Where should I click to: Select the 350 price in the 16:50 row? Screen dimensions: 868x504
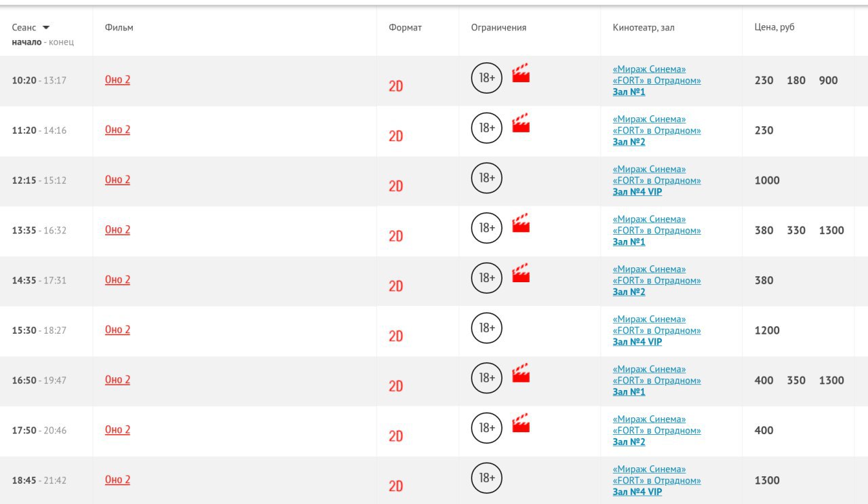[x=796, y=380]
